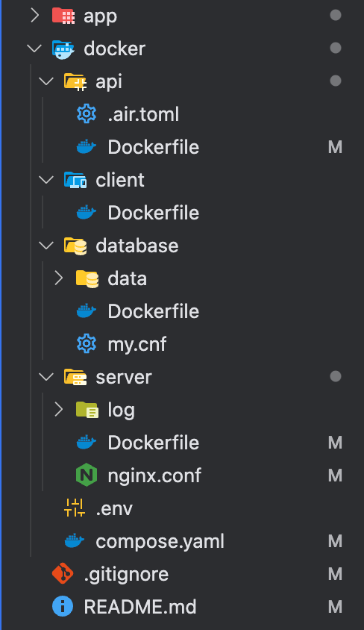Open the Dockerfile inside the api folder
Screen dimensions: 364x630
click(x=154, y=147)
